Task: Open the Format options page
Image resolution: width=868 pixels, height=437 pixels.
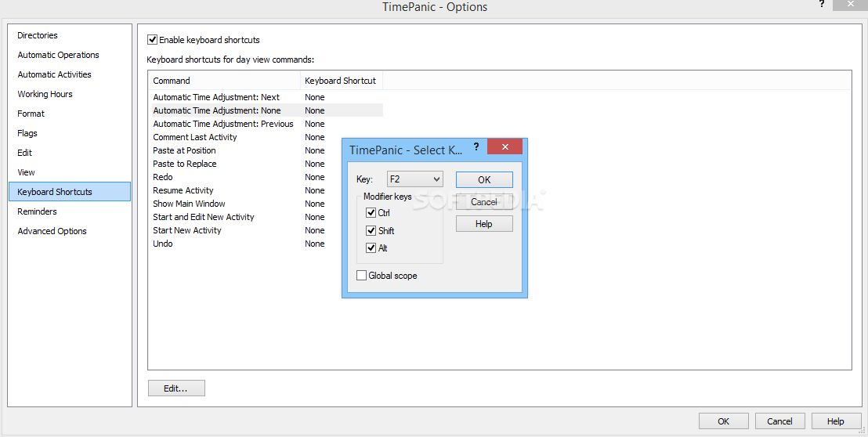Action: (x=70, y=114)
